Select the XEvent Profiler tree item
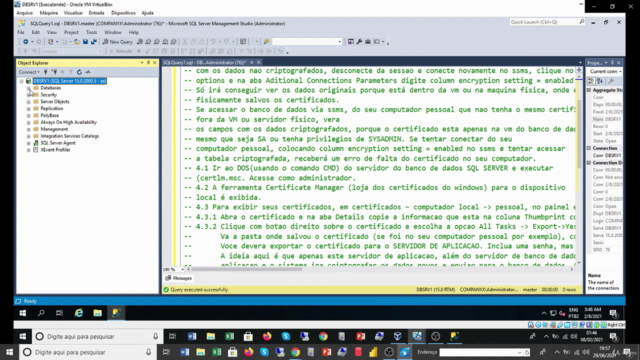The width and height of the screenshot is (640, 360). [x=55, y=150]
